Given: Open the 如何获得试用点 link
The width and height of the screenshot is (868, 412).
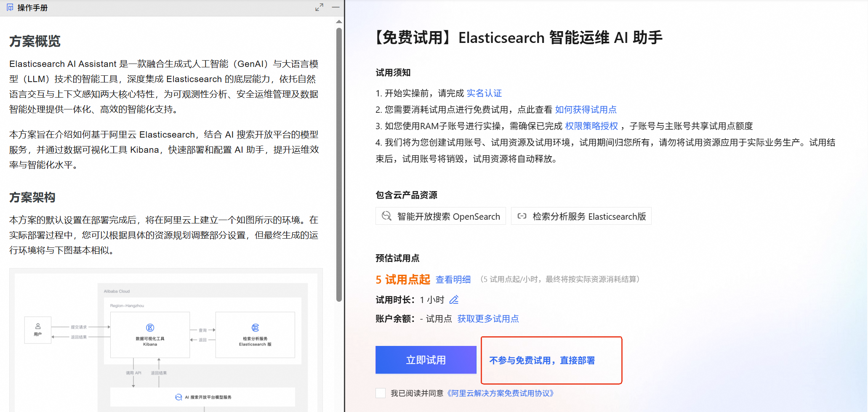Looking at the screenshot, I should pyautogui.click(x=586, y=109).
